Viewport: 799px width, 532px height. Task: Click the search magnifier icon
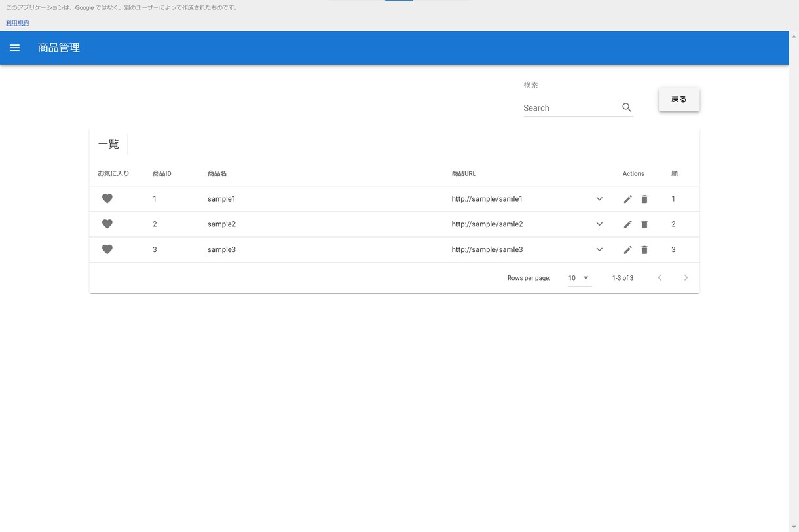coord(627,107)
